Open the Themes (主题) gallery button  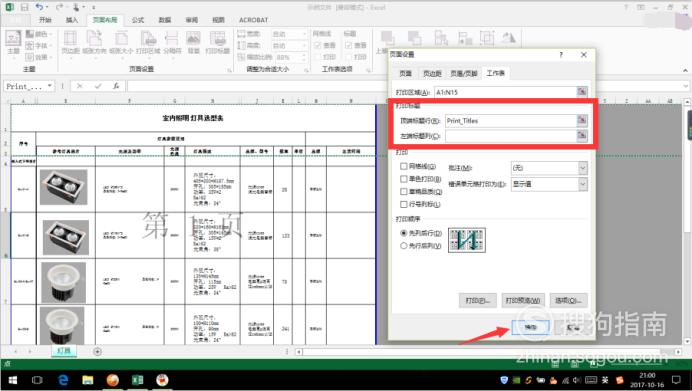(x=13, y=42)
